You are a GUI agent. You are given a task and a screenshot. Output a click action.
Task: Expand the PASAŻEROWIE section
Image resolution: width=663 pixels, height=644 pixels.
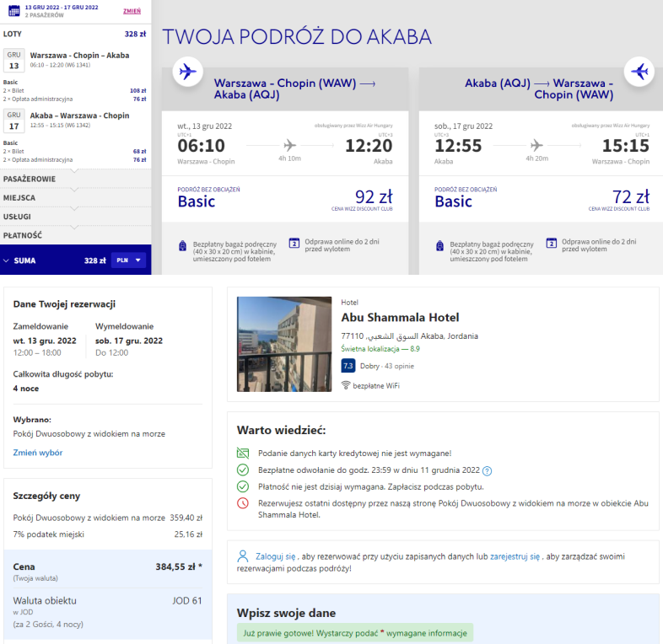tap(76, 179)
